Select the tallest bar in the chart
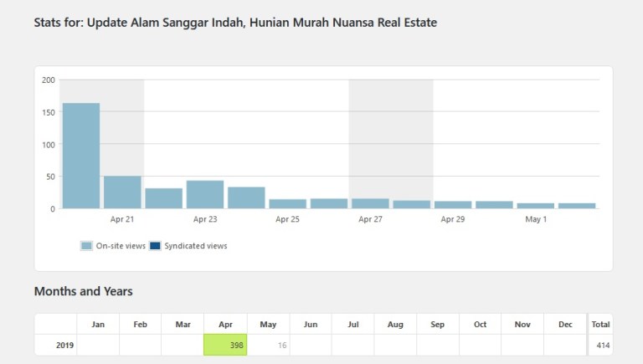 click(x=81, y=156)
